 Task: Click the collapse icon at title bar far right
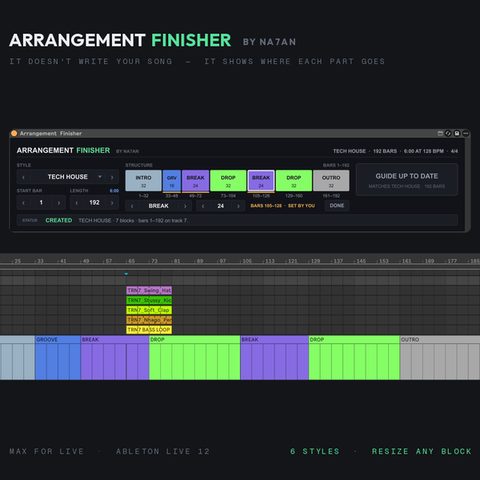[466, 133]
